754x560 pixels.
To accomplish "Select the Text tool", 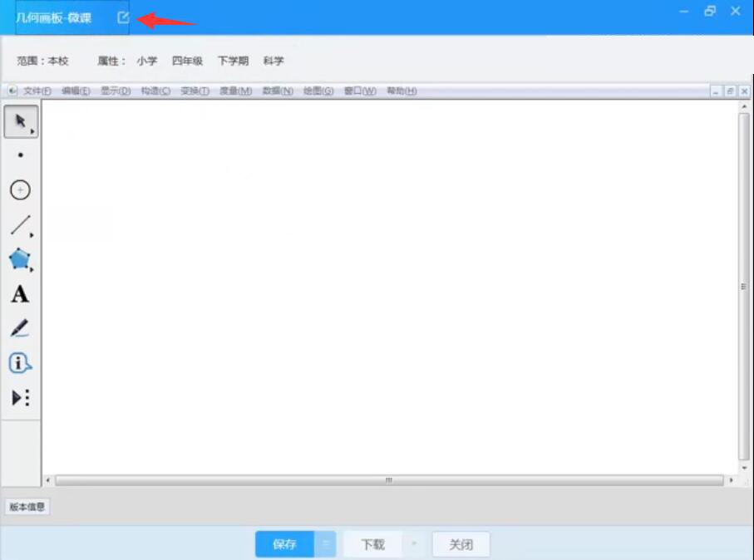I will click(21, 292).
